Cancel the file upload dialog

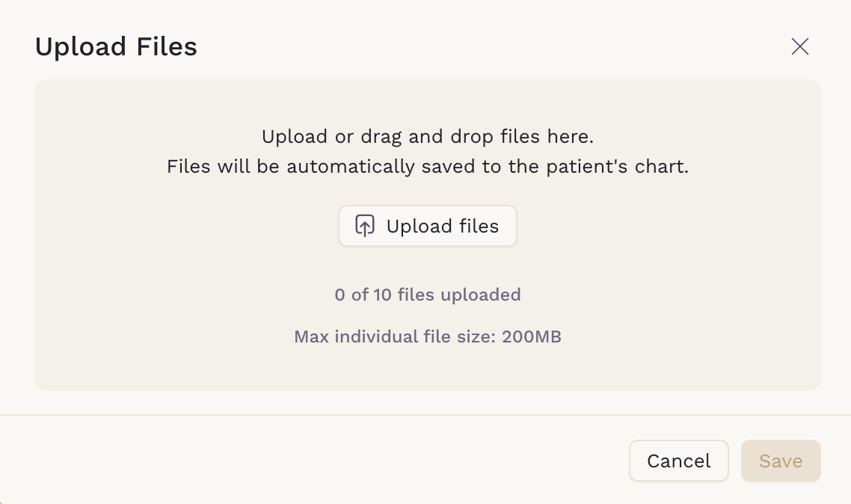pos(678,461)
